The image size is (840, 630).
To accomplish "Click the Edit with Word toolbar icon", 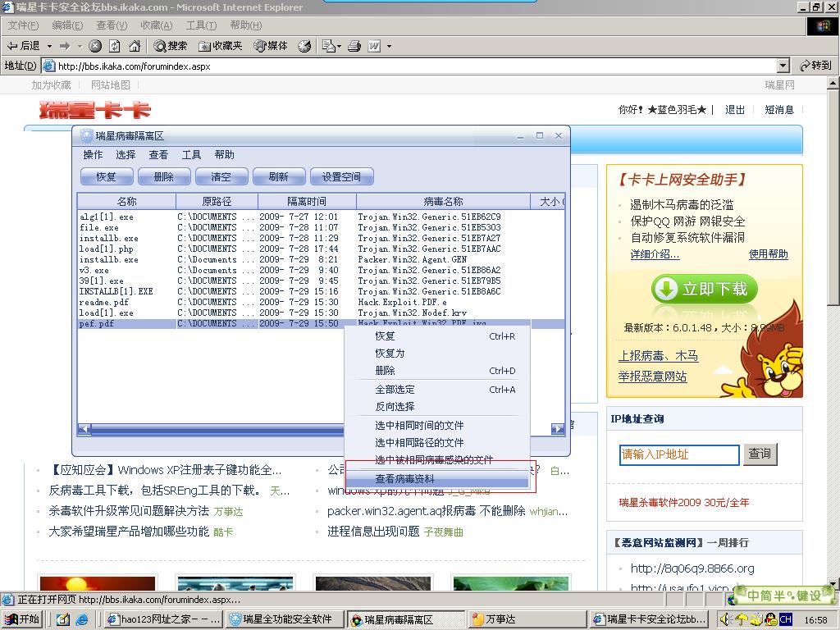I will 374,46.
